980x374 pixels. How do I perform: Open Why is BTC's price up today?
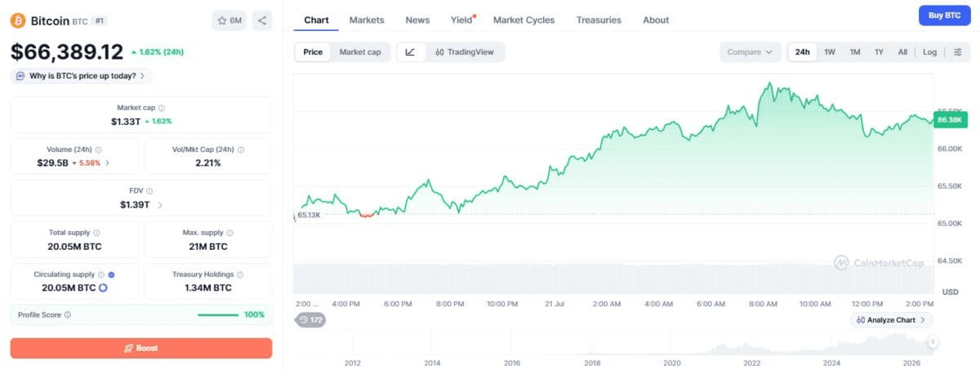pyautogui.click(x=82, y=76)
